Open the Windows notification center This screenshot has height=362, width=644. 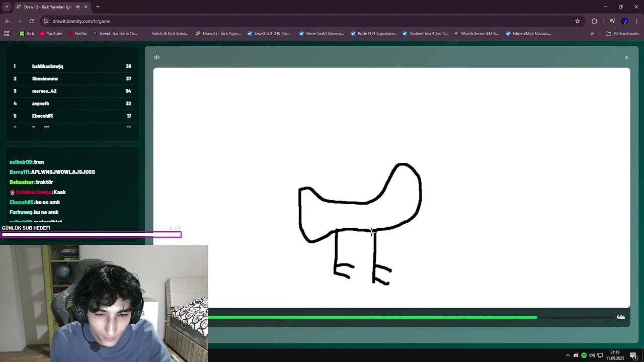click(633, 355)
